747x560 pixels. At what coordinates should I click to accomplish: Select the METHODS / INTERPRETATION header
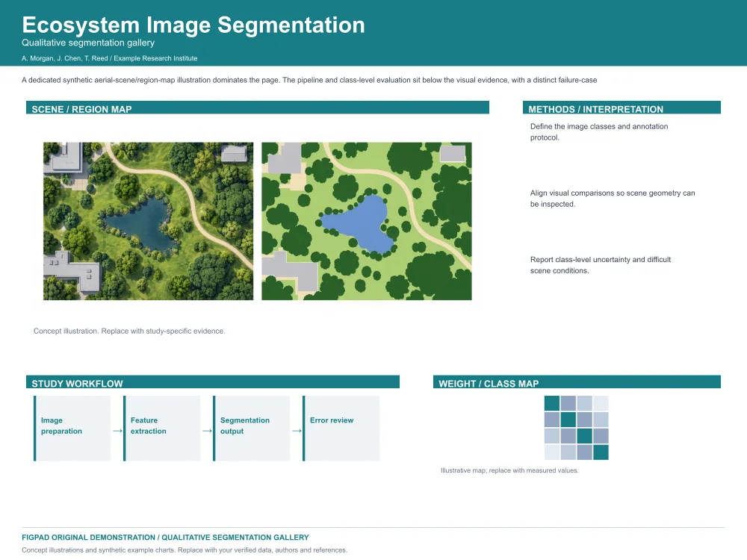(x=622, y=108)
